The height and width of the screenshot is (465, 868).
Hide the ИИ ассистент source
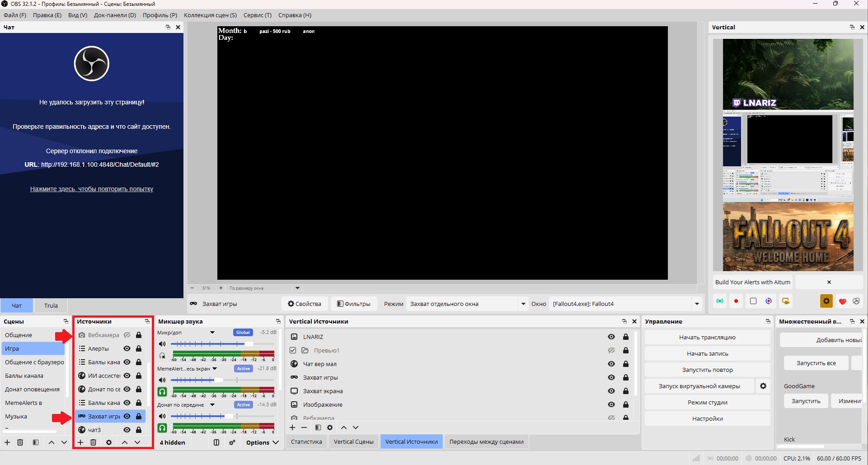[x=127, y=376]
